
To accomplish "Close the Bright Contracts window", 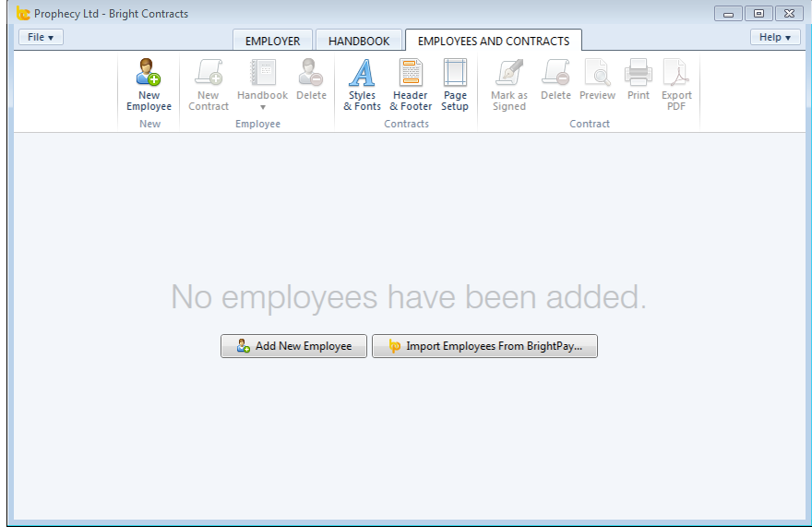I will click(x=789, y=14).
